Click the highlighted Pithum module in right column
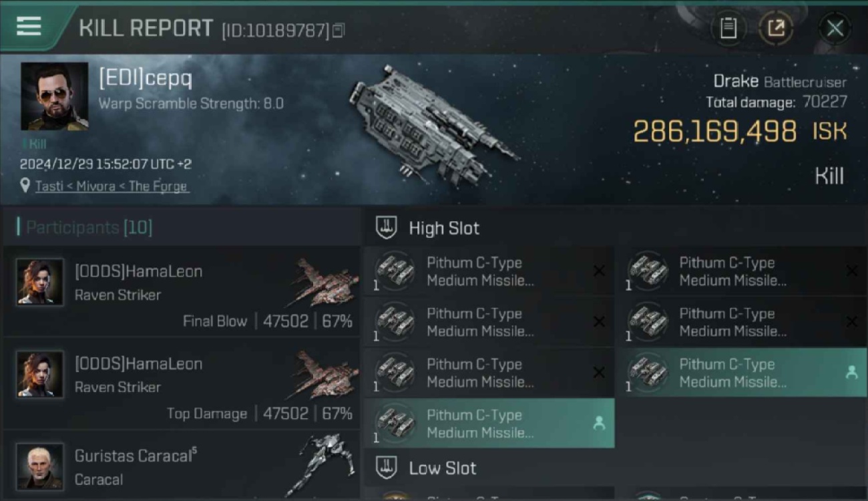The image size is (868, 501). [x=742, y=373]
